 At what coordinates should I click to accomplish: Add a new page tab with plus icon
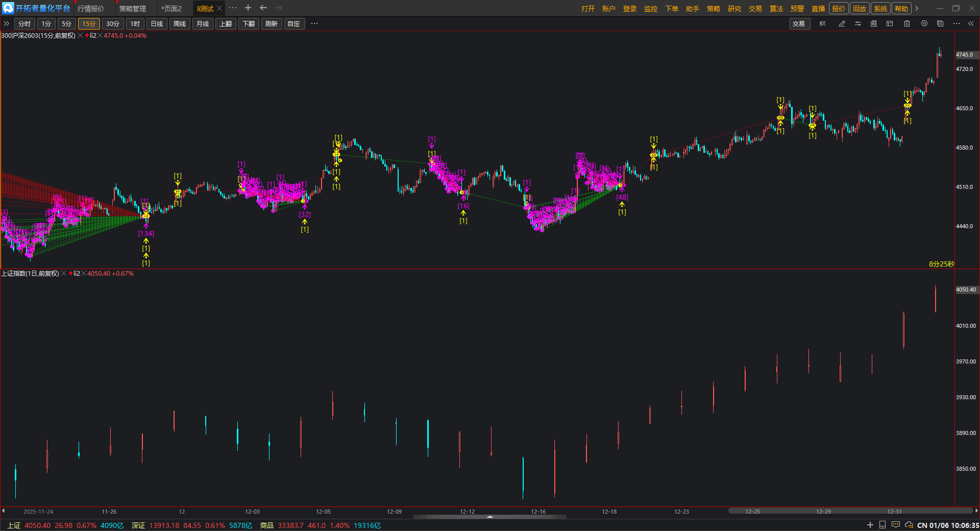coord(248,8)
